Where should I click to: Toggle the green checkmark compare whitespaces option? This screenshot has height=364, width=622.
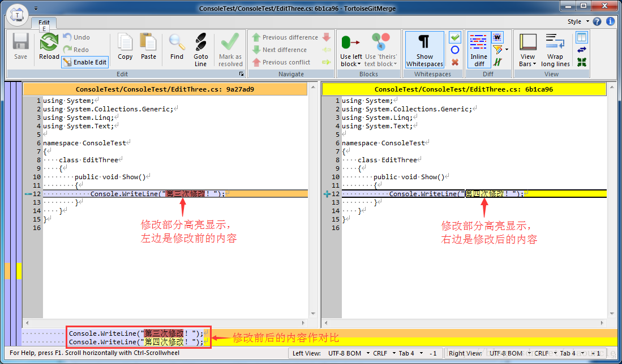[455, 37]
